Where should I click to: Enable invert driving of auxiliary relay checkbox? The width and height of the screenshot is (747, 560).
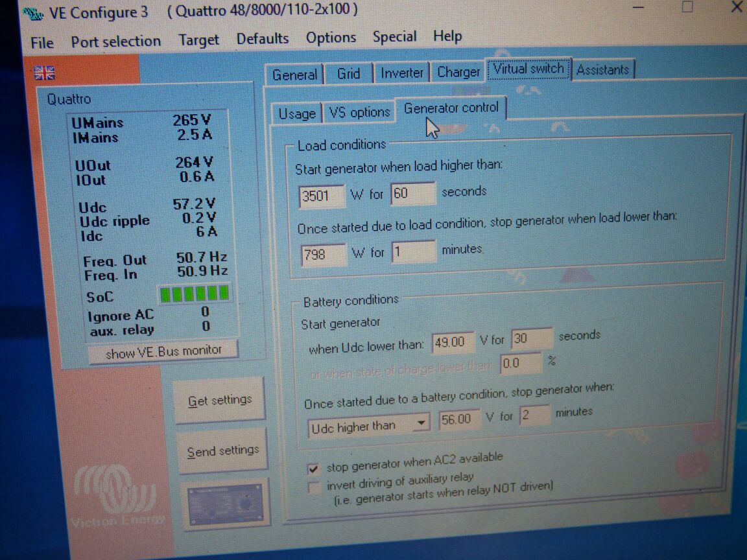pyautogui.click(x=314, y=487)
